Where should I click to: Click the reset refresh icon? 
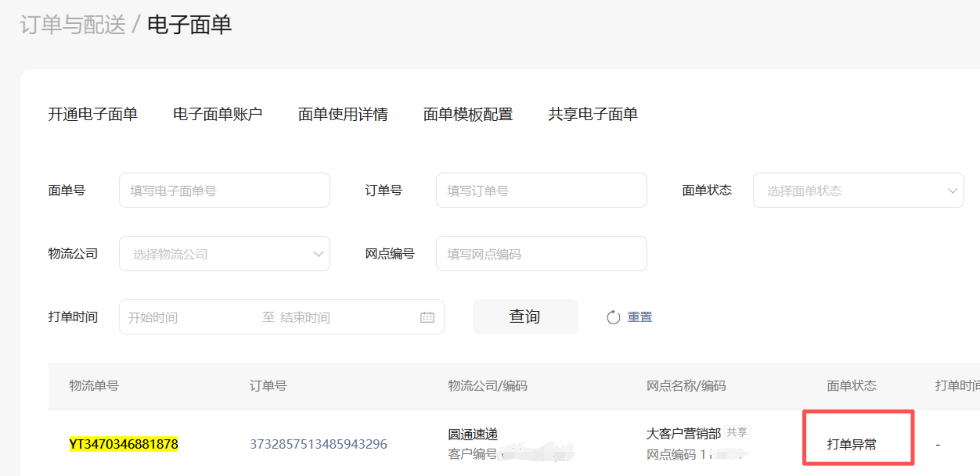[x=613, y=317]
